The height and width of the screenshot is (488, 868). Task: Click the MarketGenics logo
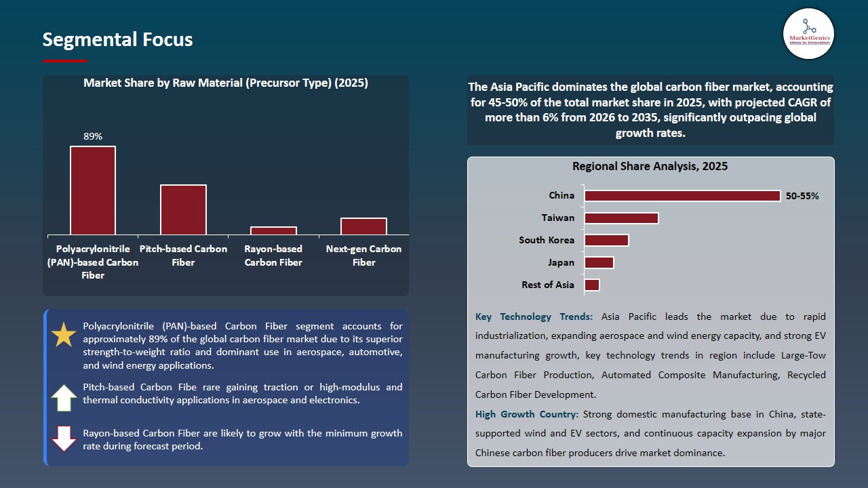(x=808, y=33)
